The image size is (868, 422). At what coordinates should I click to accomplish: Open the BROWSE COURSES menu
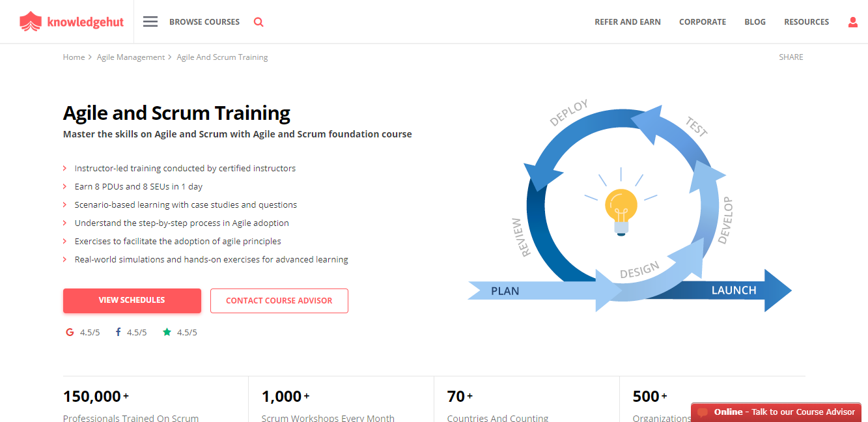(204, 21)
